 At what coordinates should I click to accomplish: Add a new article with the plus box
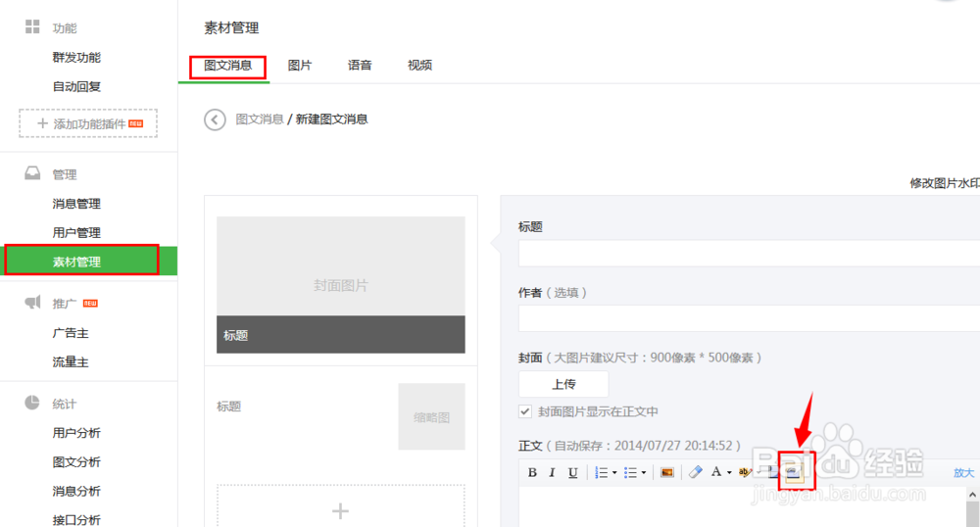(x=341, y=505)
